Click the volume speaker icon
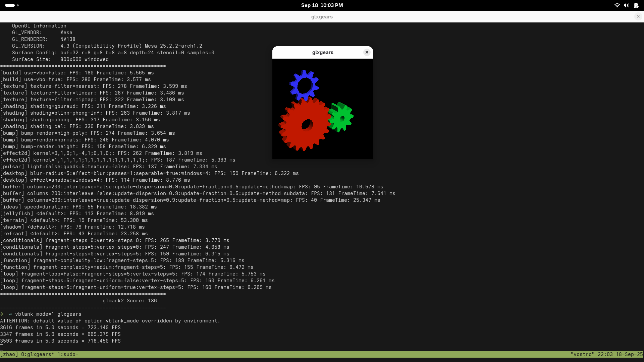The image size is (644, 362). tap(626, 5)
